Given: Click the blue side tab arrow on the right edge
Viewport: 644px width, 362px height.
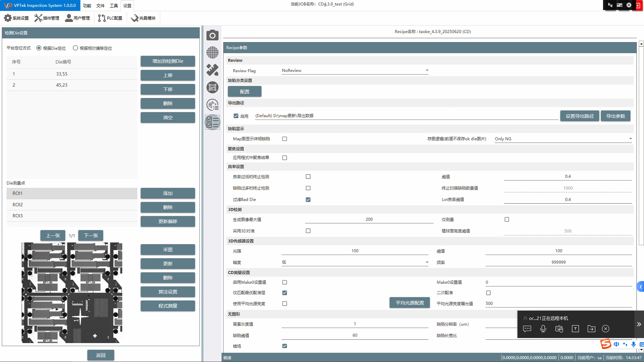Looking at the screenshot, I should [640, 287].
